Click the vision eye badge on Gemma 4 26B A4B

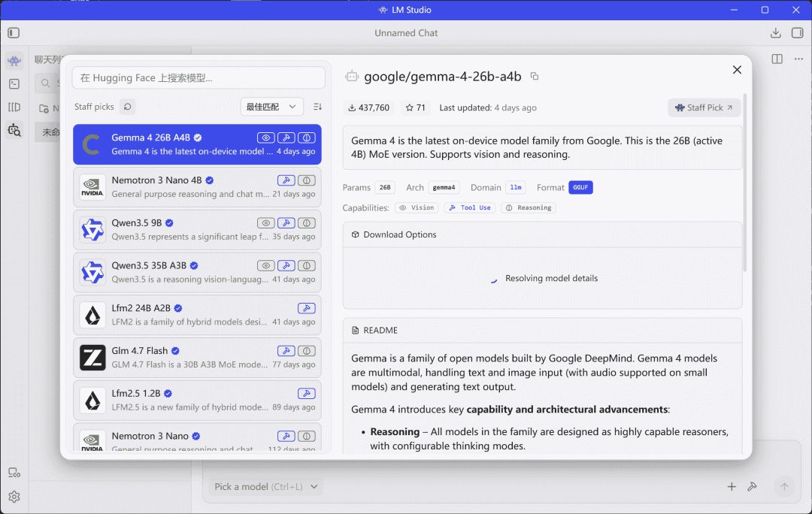265,138
